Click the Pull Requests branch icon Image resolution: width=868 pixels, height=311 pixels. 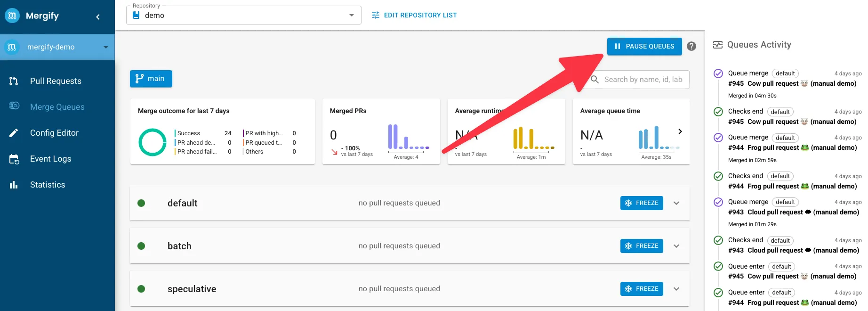coord(14,81)
